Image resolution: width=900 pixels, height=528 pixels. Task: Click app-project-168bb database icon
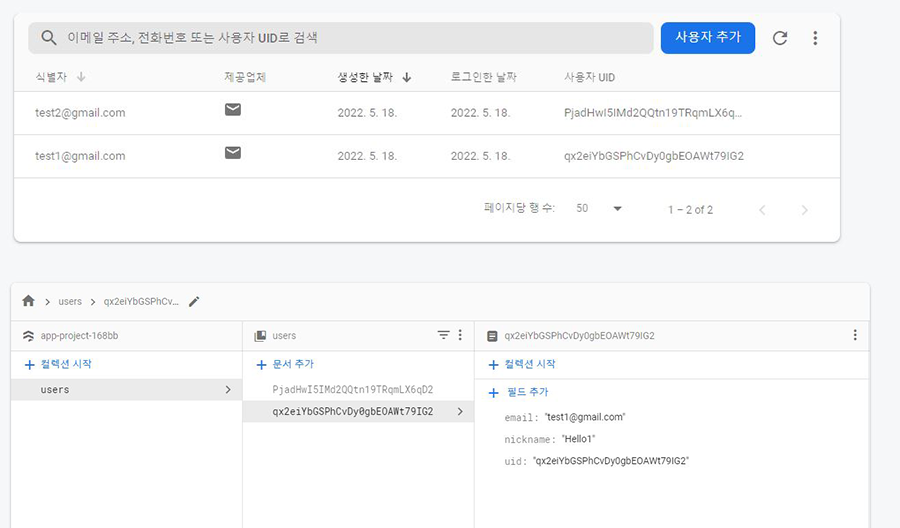[x=28, y=336]
